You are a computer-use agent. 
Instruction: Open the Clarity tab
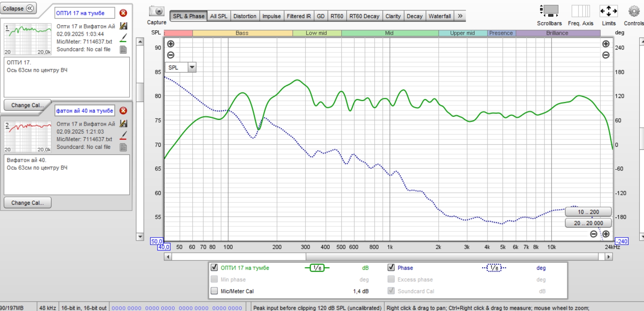coord(393,16)
